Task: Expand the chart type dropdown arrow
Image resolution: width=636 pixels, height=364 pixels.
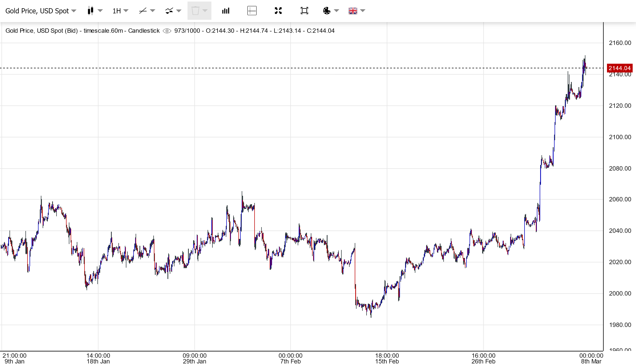Action: click(x=100, y=11)
